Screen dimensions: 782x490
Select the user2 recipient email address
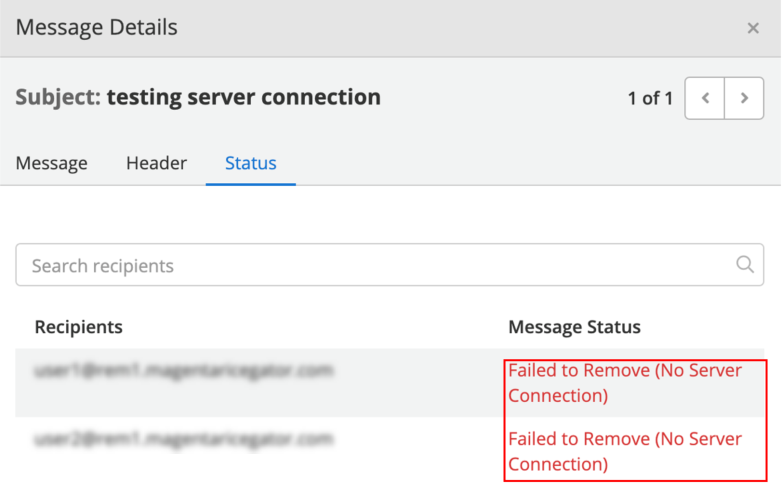click(x=183, y=439)
